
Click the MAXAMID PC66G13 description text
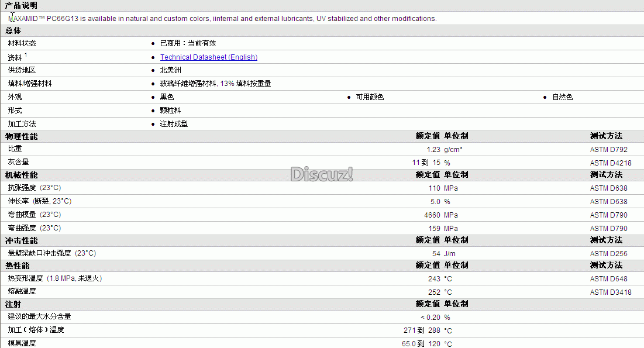point(222,19)
